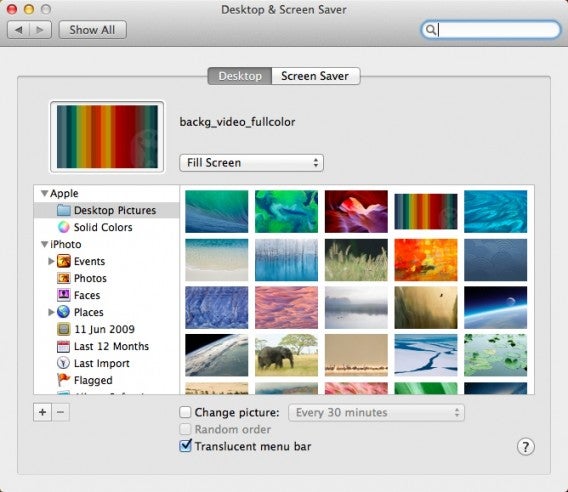568x492 pixels.
Task: Select the blue frosted trees thumbnail
Action: tap(286, 260)
